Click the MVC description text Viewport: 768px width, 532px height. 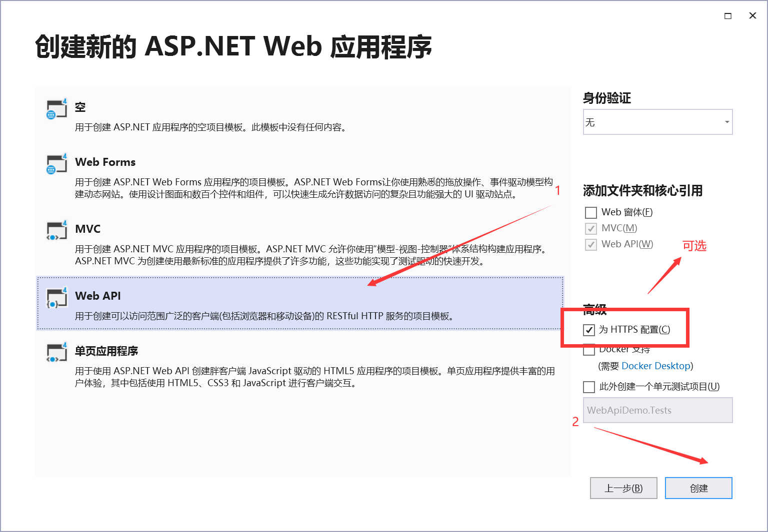pos(312,255)
